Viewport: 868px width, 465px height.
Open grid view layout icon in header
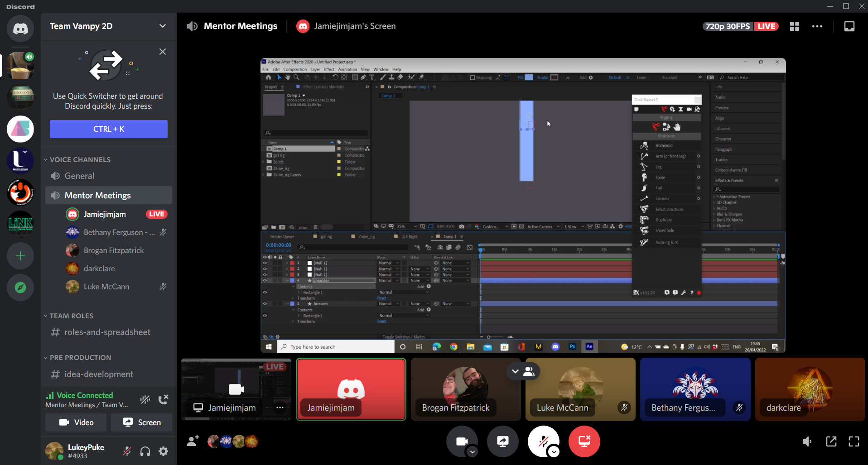[795, 26]
